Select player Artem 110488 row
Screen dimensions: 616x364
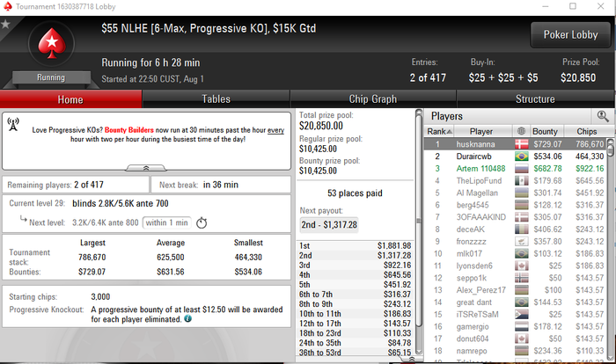[516, 169]
